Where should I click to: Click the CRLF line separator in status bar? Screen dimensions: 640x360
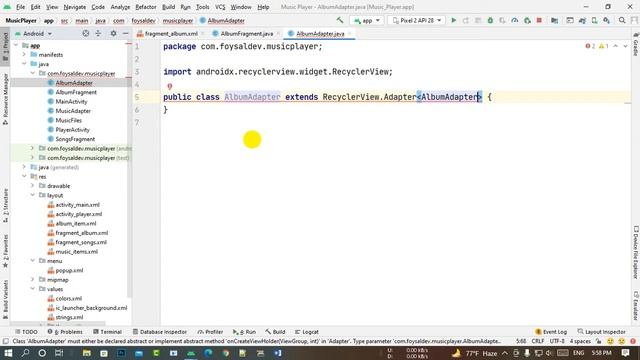pos(538,341)
